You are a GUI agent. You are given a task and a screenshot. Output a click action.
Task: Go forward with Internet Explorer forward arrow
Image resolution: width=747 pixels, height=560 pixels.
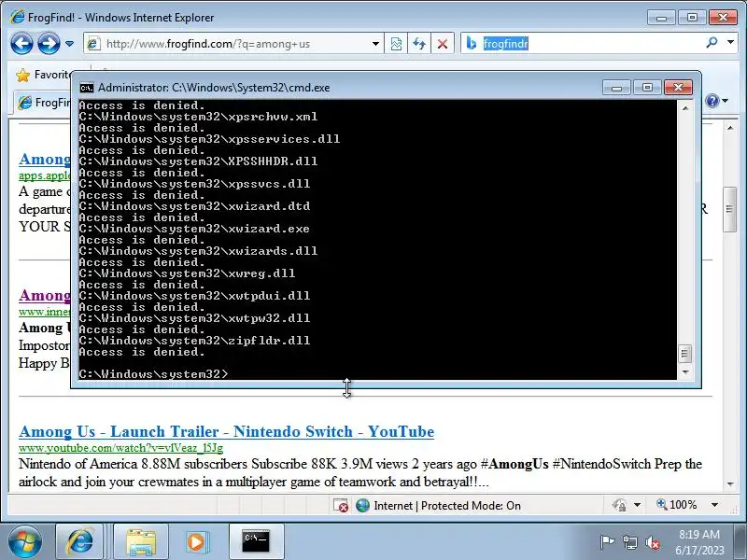(x=49, y=44)
